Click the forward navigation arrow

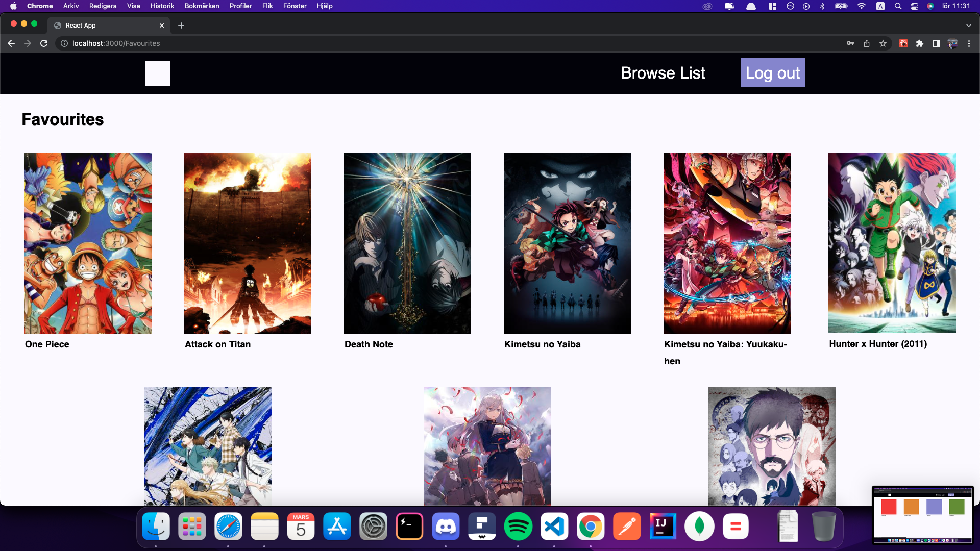[x=28, y=43]
